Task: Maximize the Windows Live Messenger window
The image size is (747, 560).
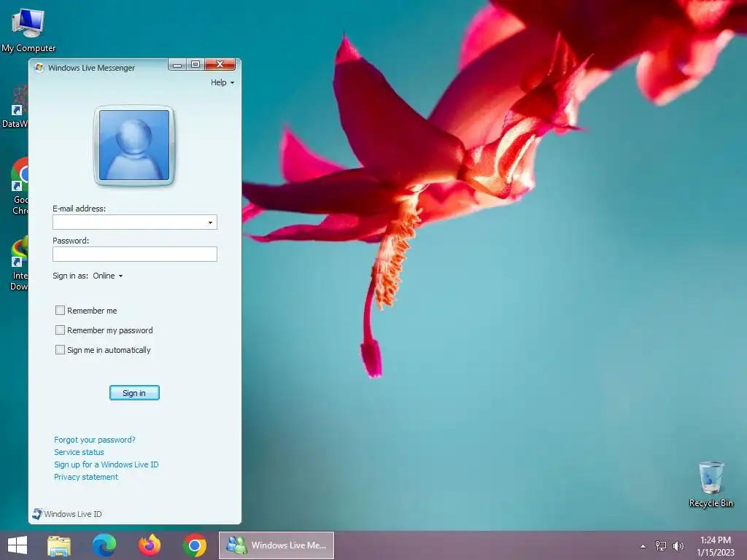Action: (x=196, y=64)
